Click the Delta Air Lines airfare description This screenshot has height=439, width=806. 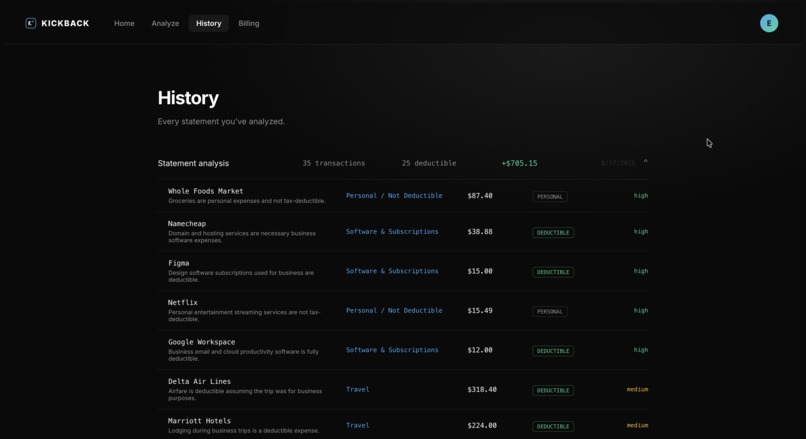(x=245, y=394)
